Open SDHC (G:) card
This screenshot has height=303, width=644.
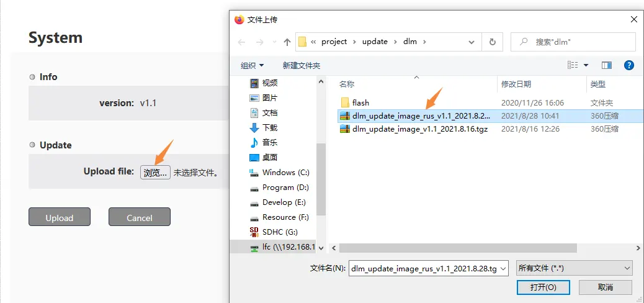tap(279, 232)
